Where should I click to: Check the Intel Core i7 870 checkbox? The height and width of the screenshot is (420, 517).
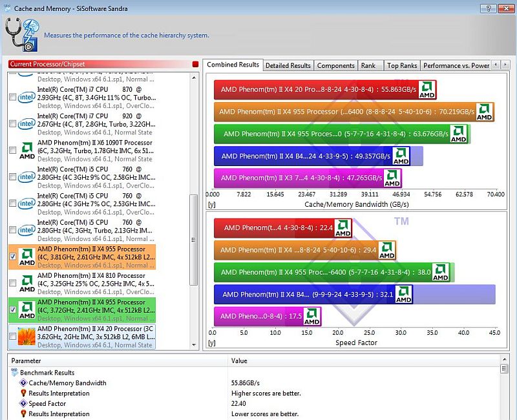12,97
